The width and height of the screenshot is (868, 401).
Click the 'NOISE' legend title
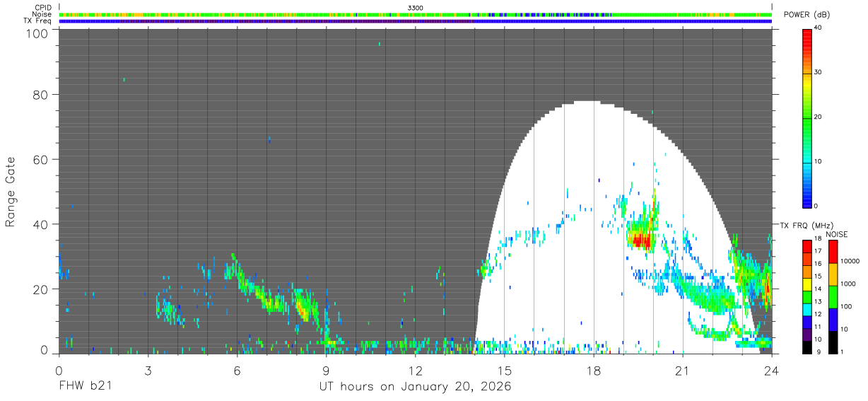[838, 234]
